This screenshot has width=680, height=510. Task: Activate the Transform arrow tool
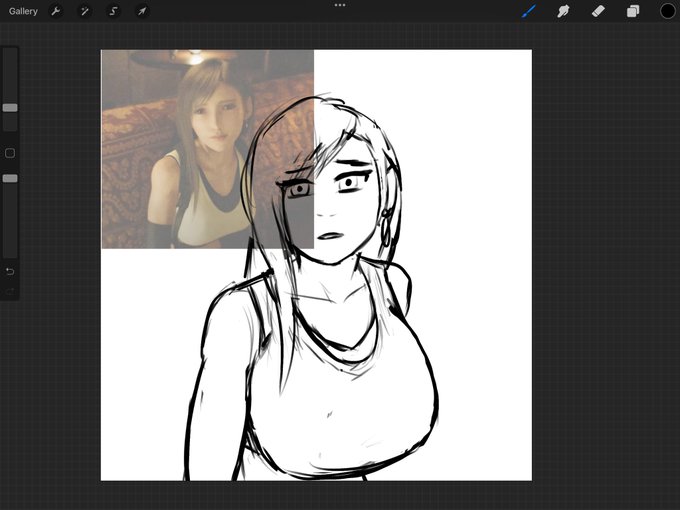[142, 11]
